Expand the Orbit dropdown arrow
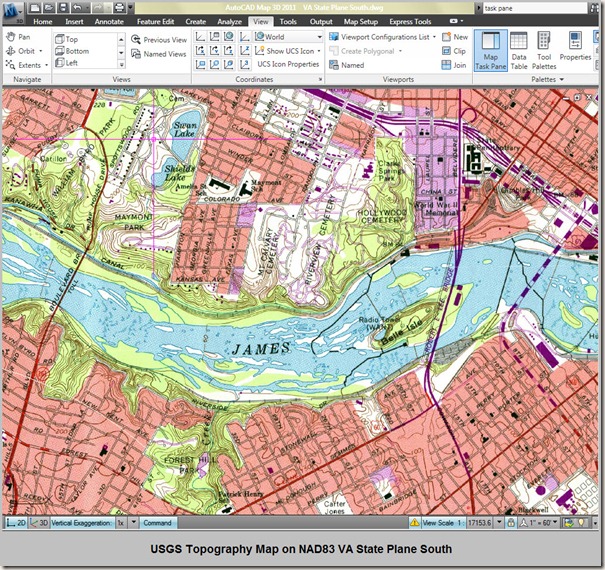The width and height of the screenshot is (605, 570). (41, 51)
